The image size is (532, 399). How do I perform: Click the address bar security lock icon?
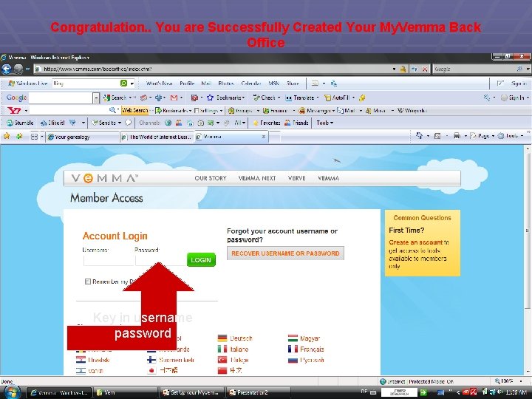(x=403, y=69)
